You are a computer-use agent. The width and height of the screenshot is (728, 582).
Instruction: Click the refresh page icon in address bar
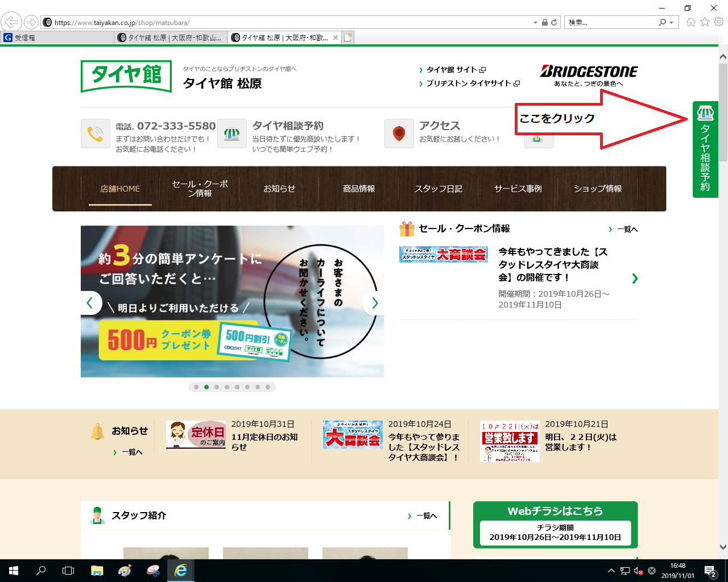[553, 23]
